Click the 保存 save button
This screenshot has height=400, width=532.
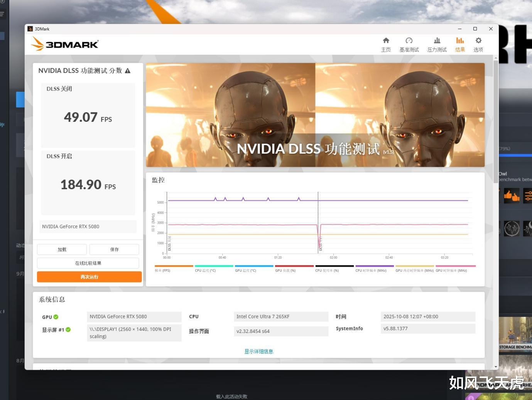tap(114, 249)
